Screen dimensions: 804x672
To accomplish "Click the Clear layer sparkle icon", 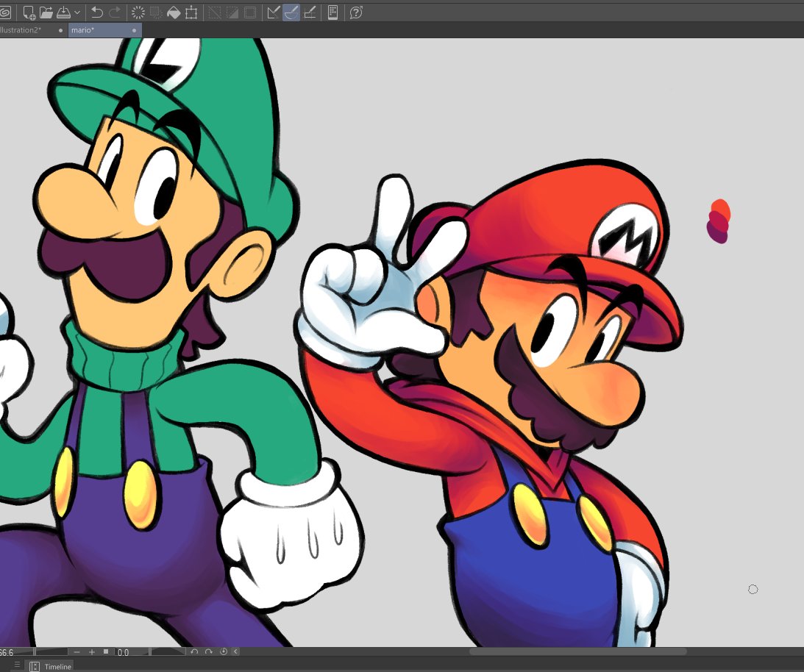I will pos(138,12).
